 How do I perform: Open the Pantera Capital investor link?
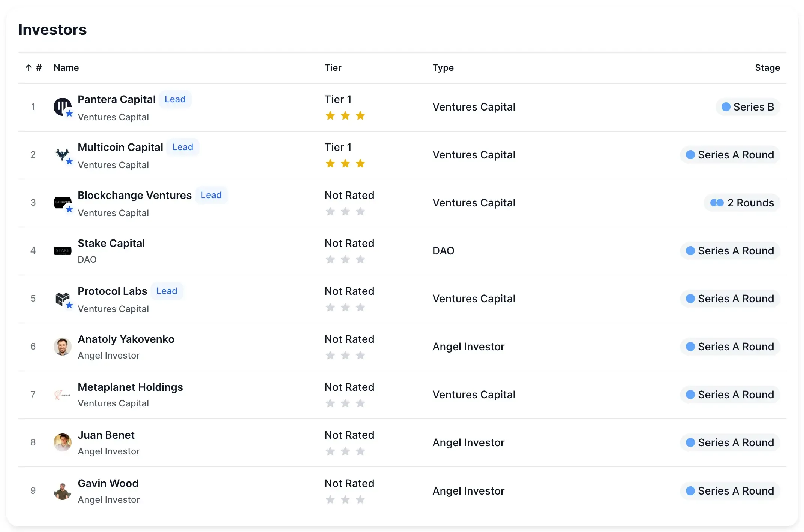[x=116, y=99]
